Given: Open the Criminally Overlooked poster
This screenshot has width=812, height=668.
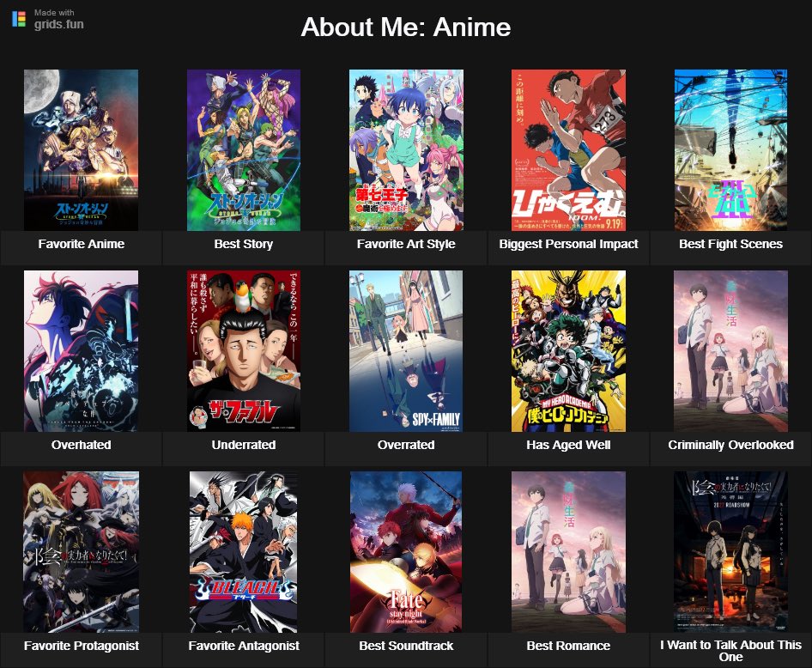Looking at the screenshot, I should coord(730,351).
